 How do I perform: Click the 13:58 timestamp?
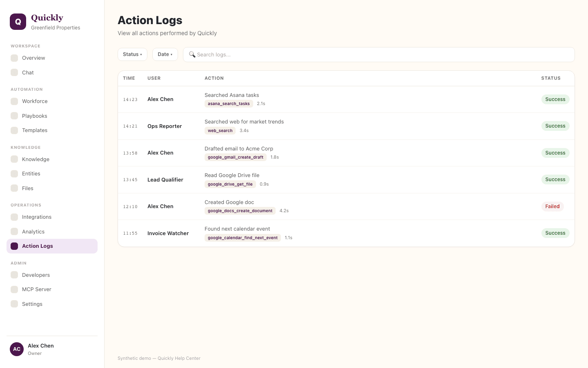(x=130, y=153)
